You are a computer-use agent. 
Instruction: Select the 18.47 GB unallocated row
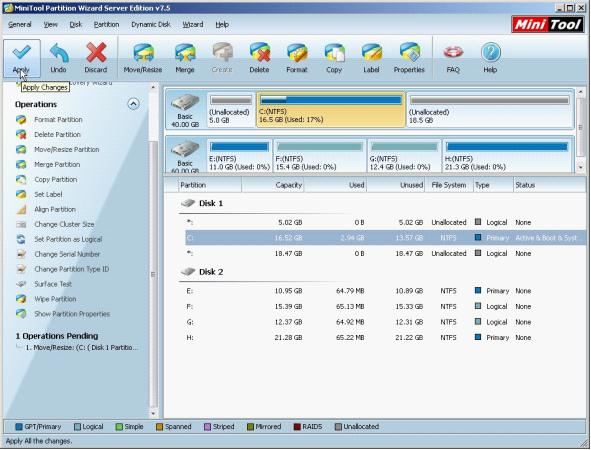pos(385,254)
